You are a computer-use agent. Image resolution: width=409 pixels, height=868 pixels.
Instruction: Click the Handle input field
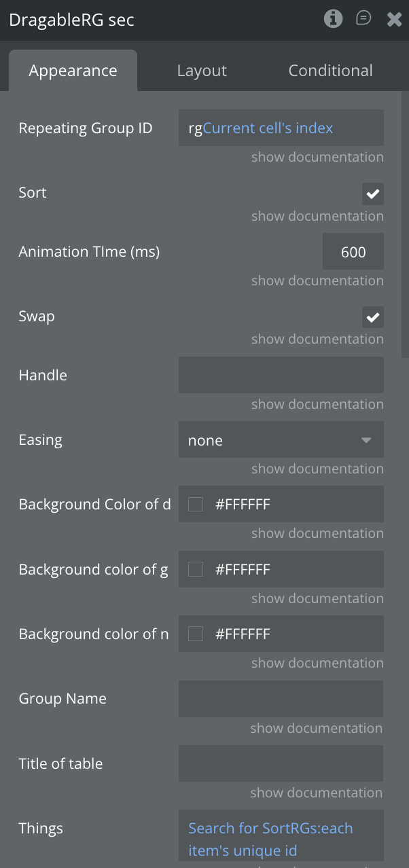click(x=281, y=375)
